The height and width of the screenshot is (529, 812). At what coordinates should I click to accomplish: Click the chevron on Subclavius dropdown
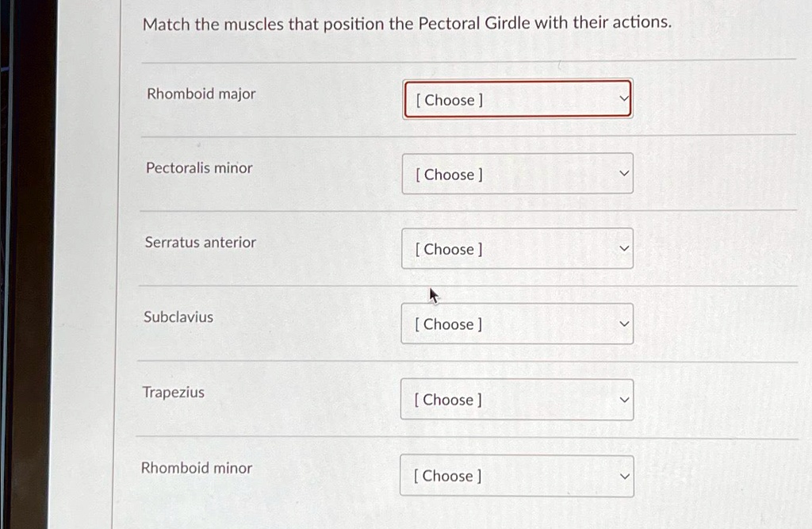coord(625,324)
